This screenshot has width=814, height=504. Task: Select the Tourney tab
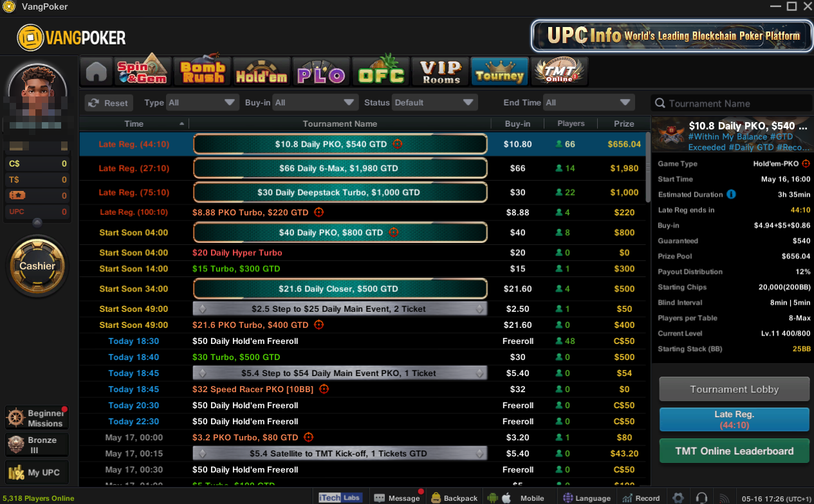499,71
